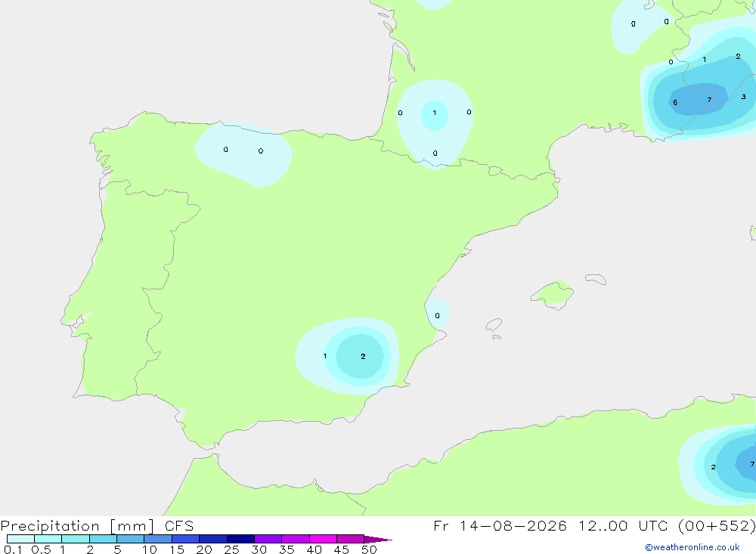Click the 0.5–1 mm legend color box

[x=48, y=539]
